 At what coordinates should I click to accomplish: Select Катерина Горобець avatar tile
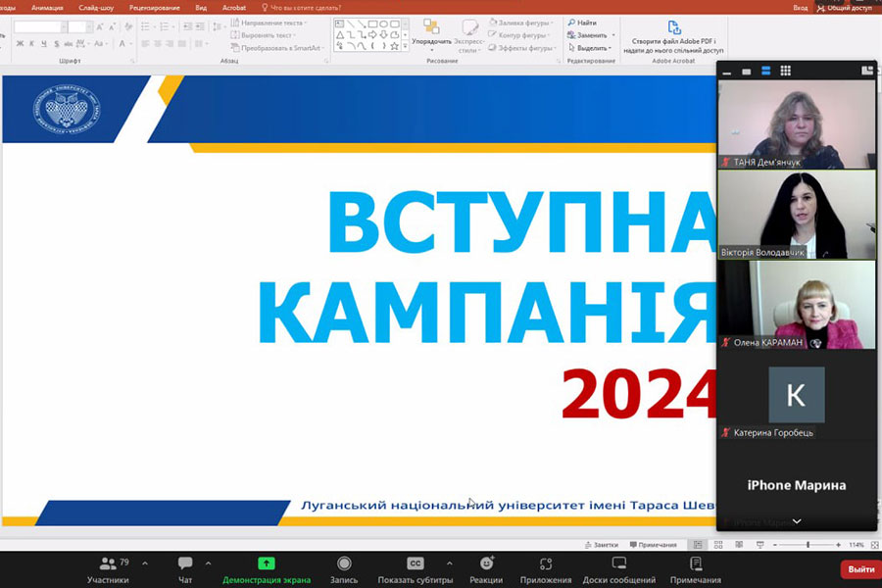pyautogui.click(x=796, y=395)
